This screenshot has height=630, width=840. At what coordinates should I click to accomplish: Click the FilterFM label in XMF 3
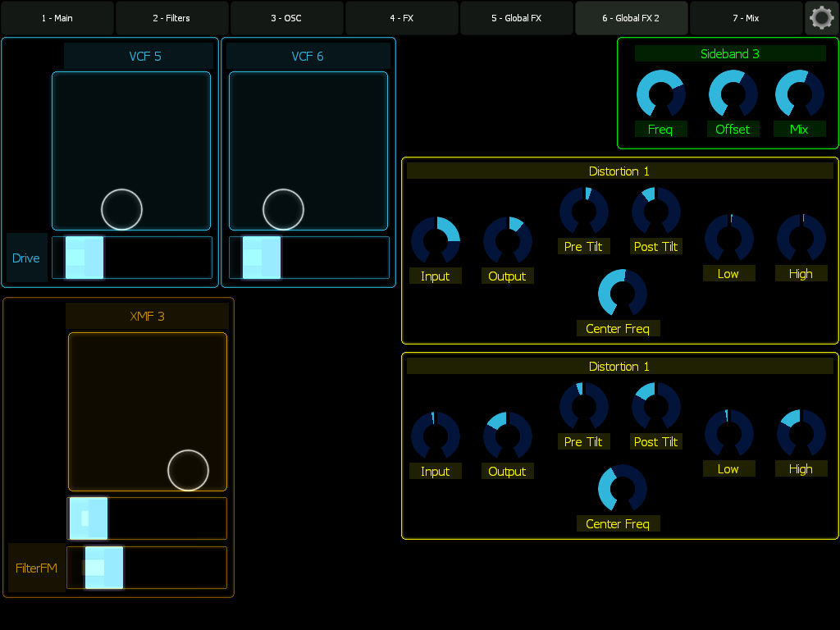[x=36, y=568]
